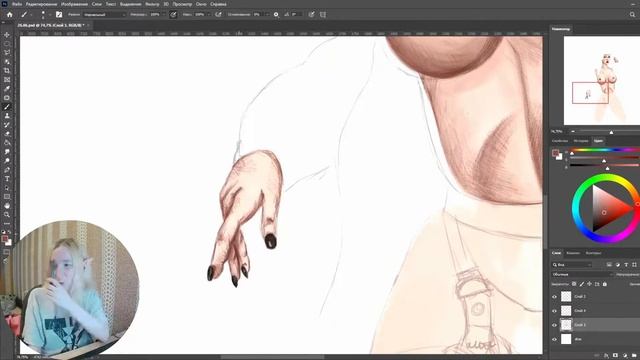Screen dimensions: 640x360
Task: Hide the second layer via eye icon
Action: 554,311
